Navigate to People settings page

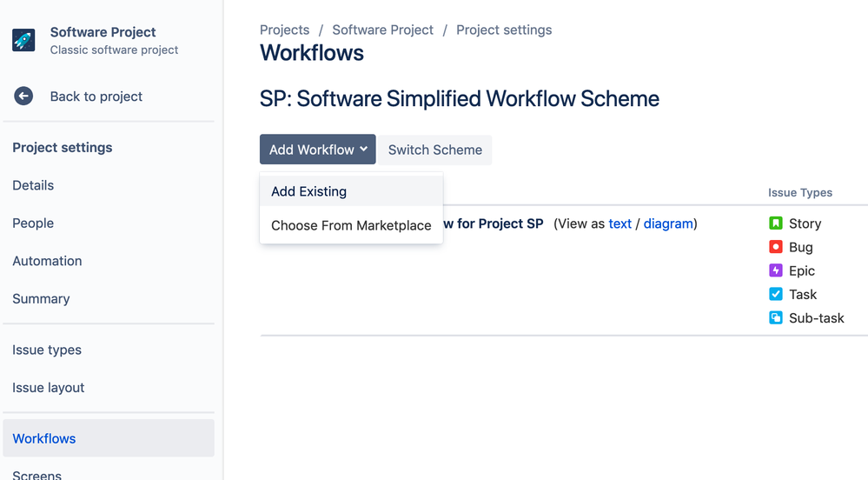click(33, 223)
